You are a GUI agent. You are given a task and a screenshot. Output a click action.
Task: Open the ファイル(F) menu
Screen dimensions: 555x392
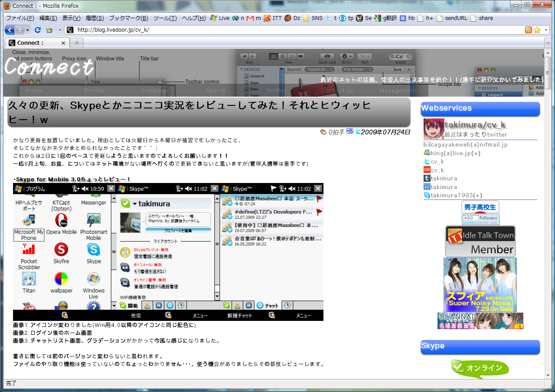[x=20, y=18]
